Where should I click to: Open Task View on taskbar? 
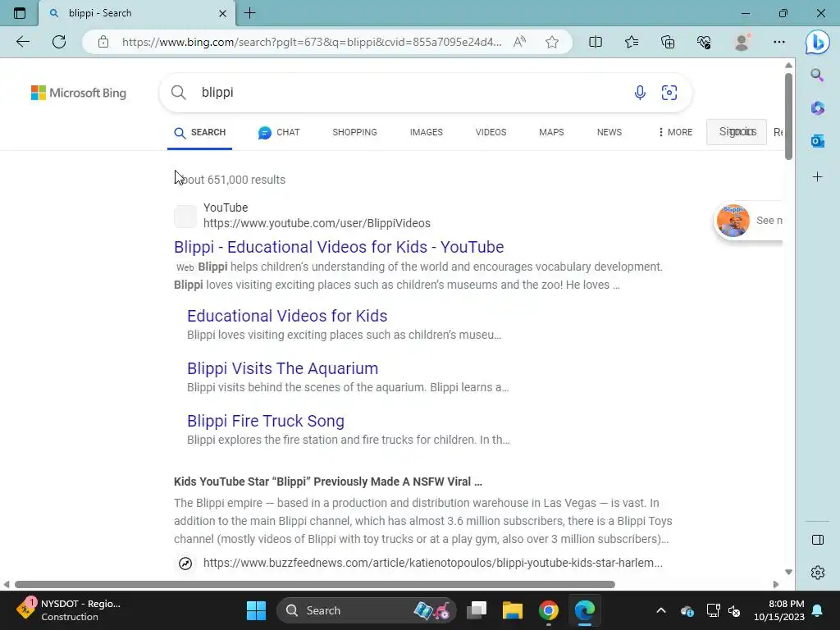pyautogui.click(x=477, y=610)
